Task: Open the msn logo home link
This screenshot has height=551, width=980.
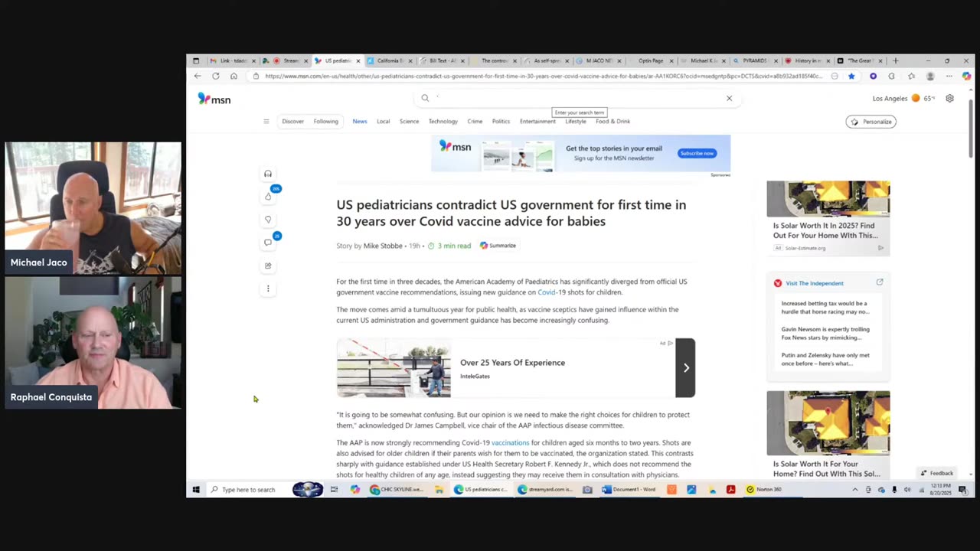Action: pos(214,99)
